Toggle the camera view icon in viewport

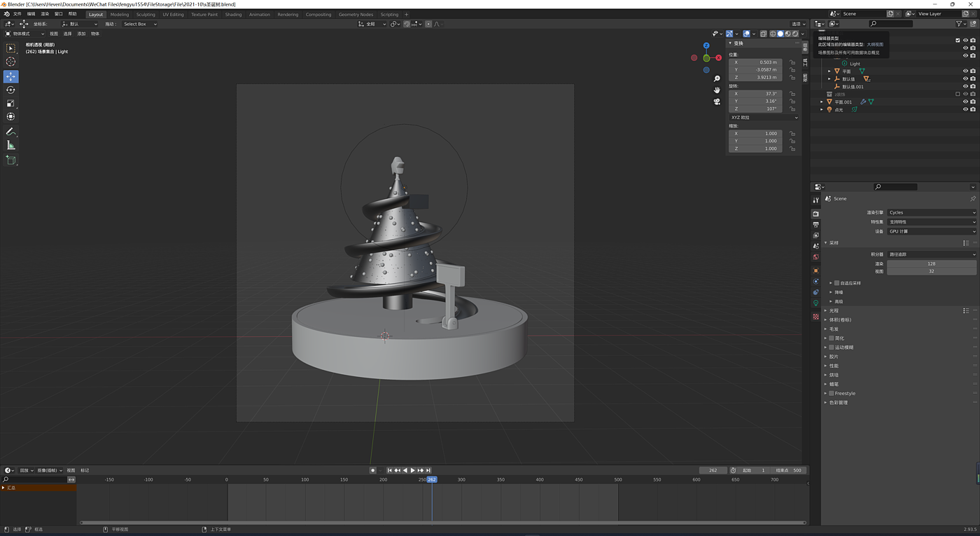click(x=717, y=102)
